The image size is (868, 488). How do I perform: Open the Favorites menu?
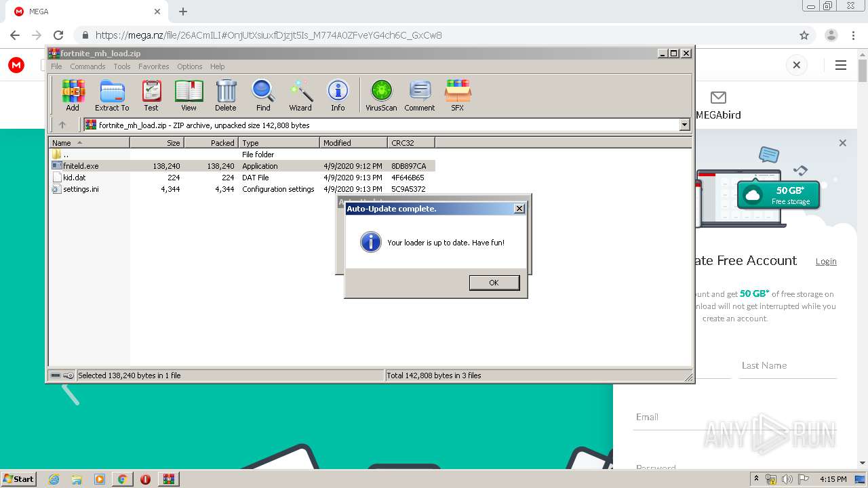154,66
